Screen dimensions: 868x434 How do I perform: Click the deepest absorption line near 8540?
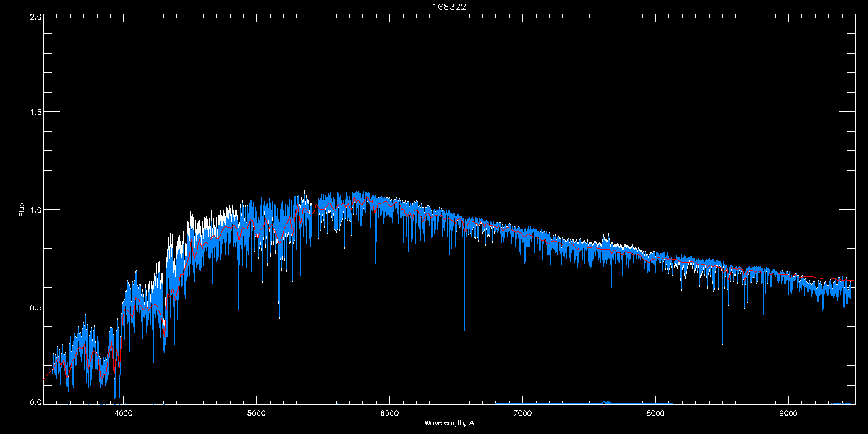(x=728, y=367)
